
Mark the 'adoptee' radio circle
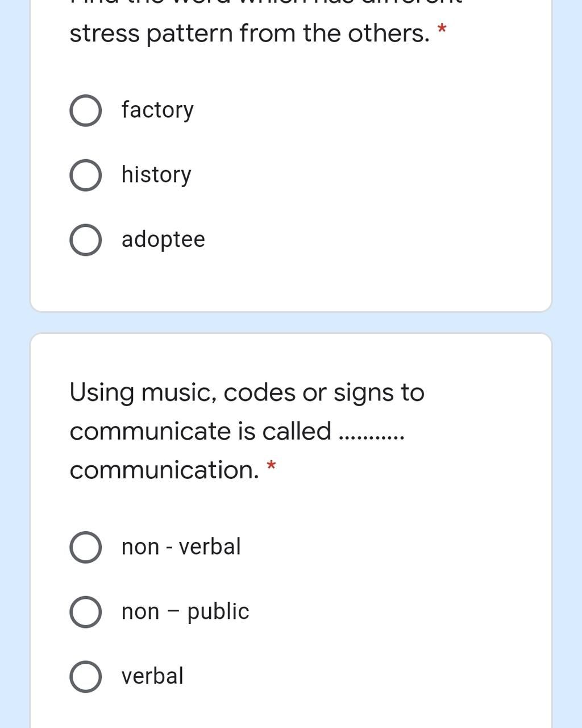86,240
